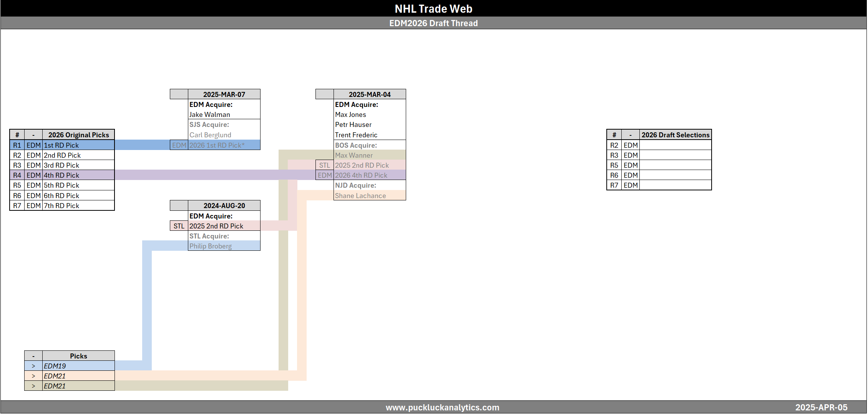868x415 pixels.
Task: Click the purple 4th RD Pick original cell
Action: 78,175
